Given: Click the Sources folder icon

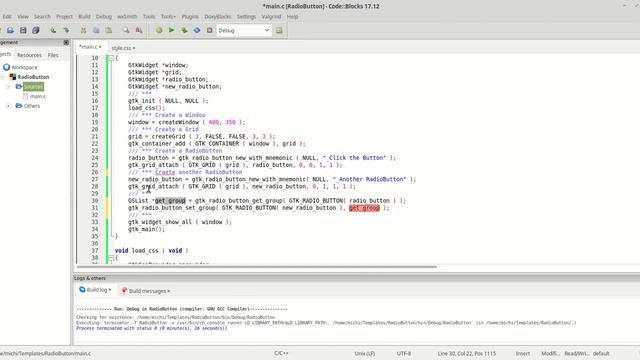Looking at the screenshot, I should 19,87.
